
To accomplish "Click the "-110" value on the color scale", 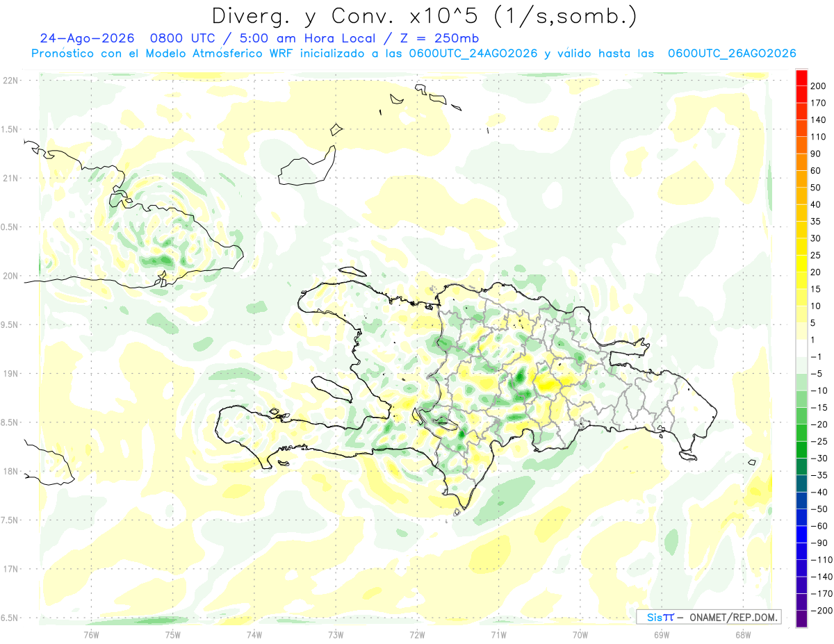I will (822, 560).
